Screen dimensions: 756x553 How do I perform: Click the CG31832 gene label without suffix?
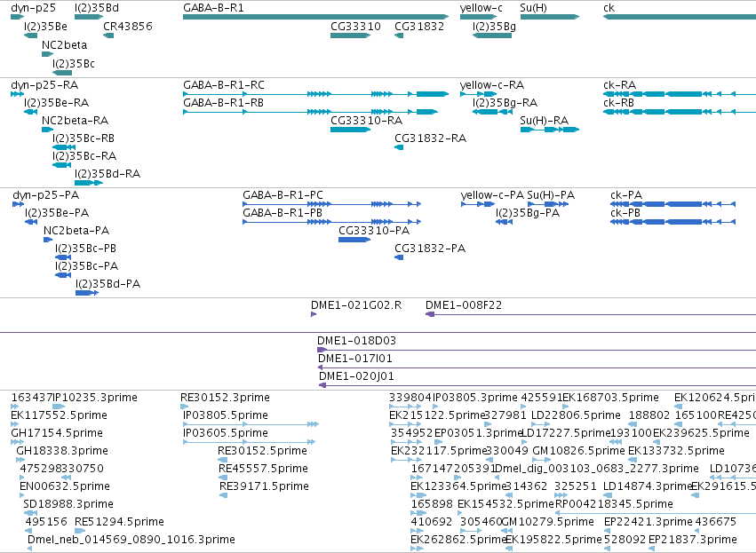pyautogui.click(x=419, y=27)
